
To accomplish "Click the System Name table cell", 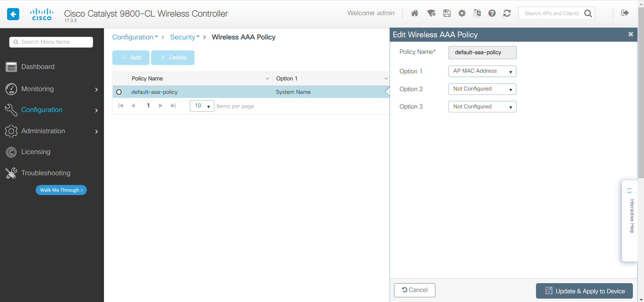I will [x=293, y=92].
